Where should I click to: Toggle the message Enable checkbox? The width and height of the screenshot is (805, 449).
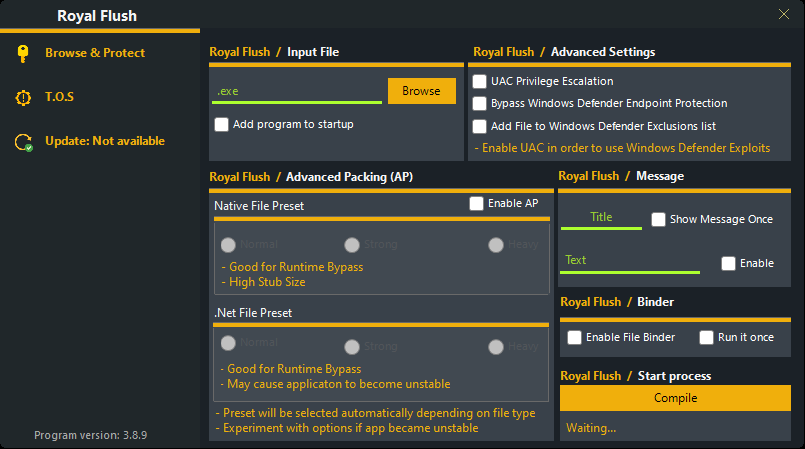click(728, 263)
